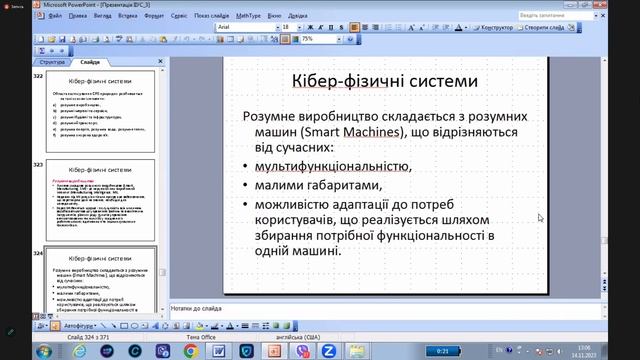This screenshot has height=360, width=640.
Task: Open the Arial font name dropdown
Action: [x=278, y=27]
